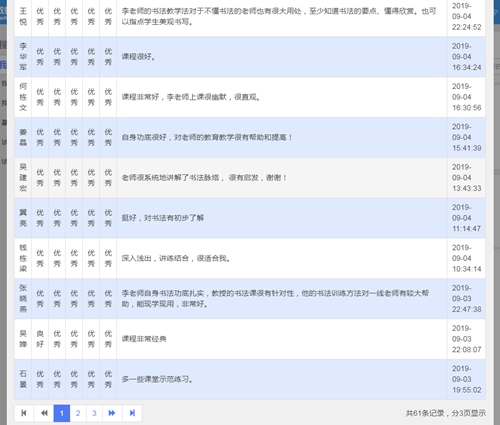This screenshot has width=500, height=425.
Task: Click the name cell 王悦
Action: point(23,16)
